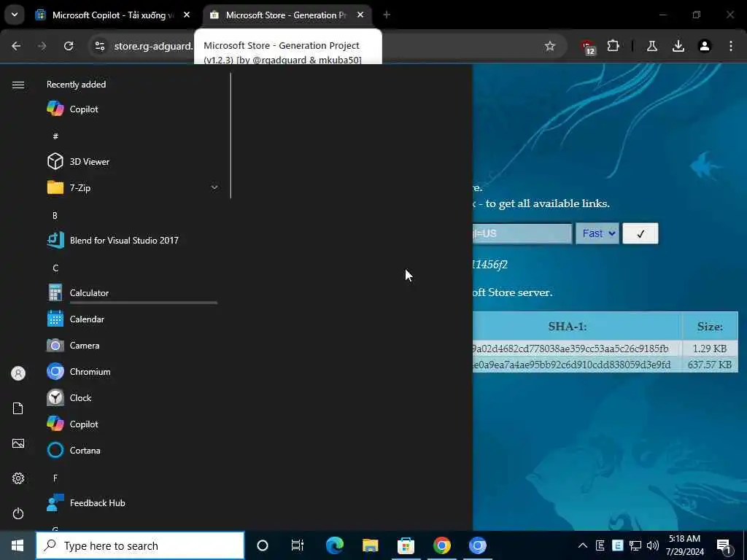Open the volume control in tray
This screenshot has width=747, height=560.
coord(653,545)
